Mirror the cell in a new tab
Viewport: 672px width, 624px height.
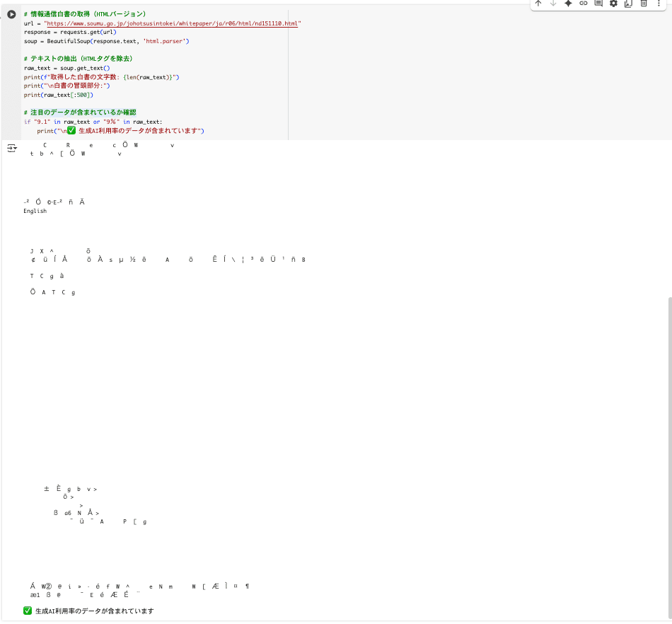point(628,4)
